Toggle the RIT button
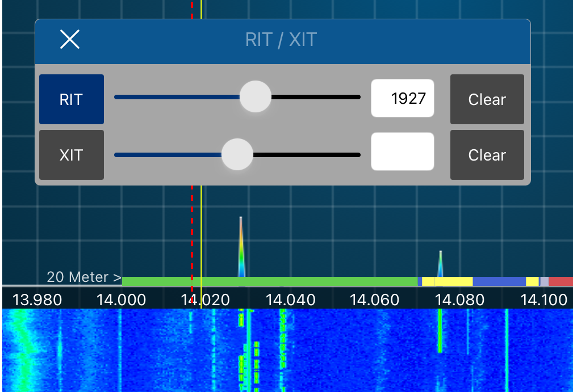The width and height of the screenshot is (573, 392). tap(72, 99)
